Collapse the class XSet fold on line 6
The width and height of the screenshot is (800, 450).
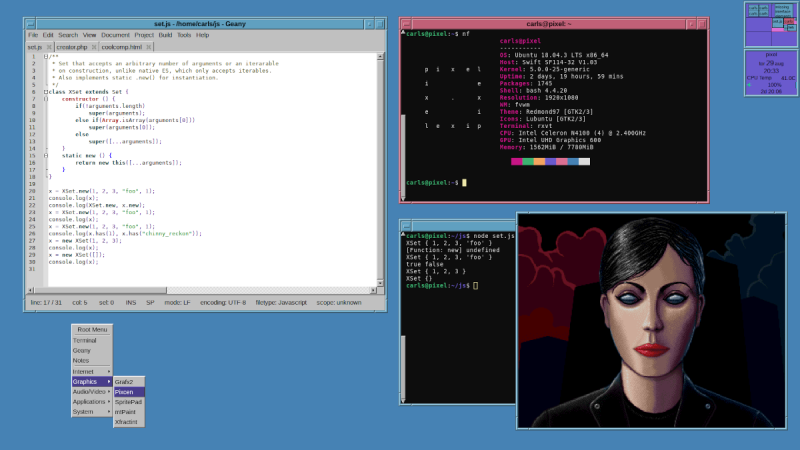coord(45,92)
